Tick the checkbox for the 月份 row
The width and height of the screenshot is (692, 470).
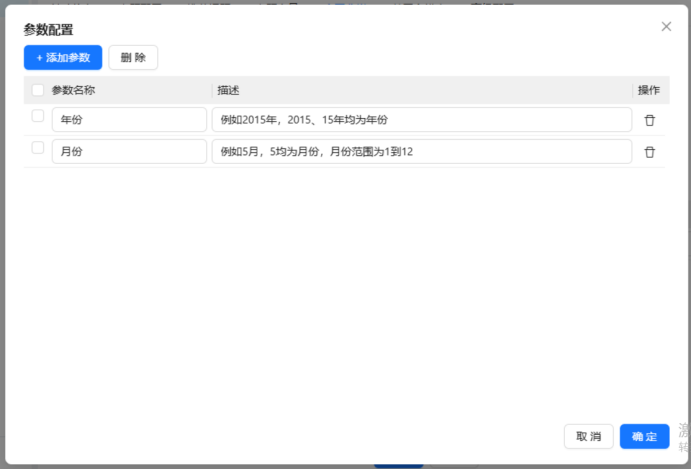[38, 148]
